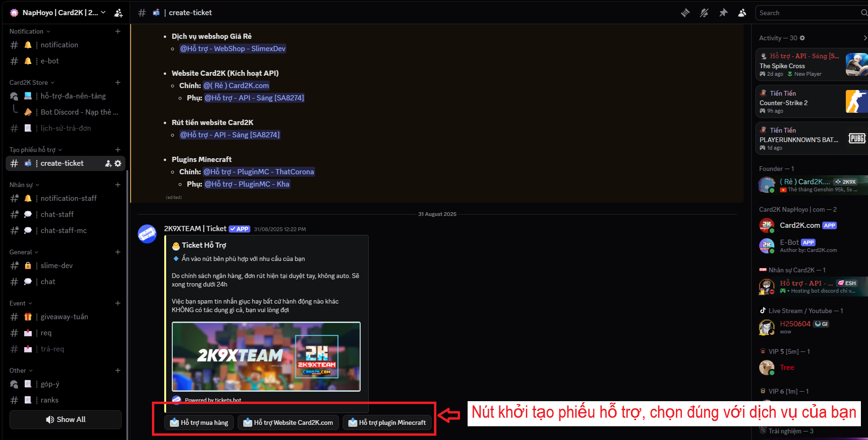Click the Hỗ trợ mua hàng button
The width and height of the screenshot is (868, 440).
[x=199, y=422]
